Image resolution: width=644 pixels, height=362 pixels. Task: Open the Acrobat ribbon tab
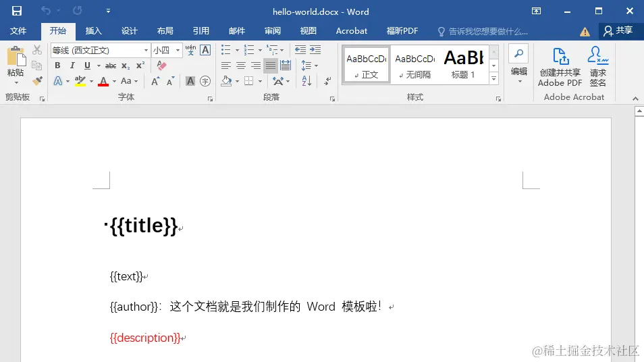(351, 31)
